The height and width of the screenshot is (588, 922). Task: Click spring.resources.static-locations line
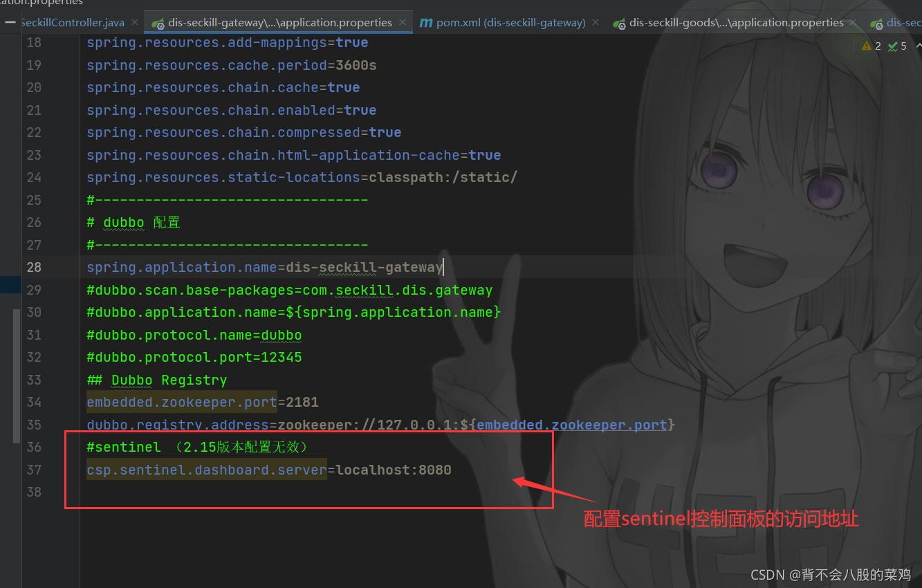click(x=302, y=177)
